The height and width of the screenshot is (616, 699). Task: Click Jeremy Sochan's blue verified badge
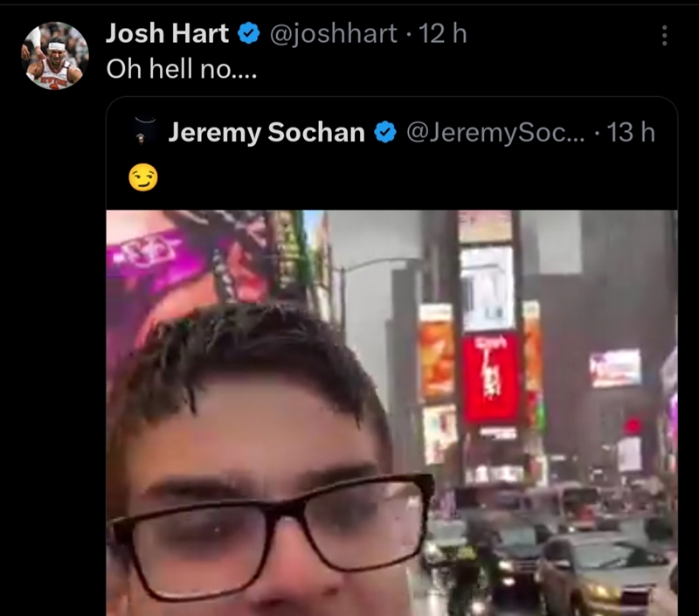(x=385, y=133)
